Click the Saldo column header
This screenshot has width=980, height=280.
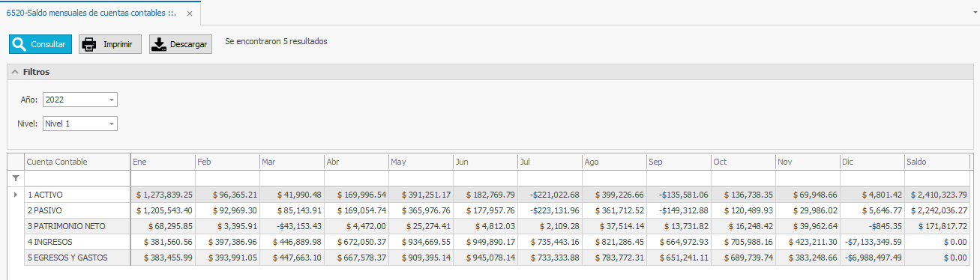tap(937, 162)
